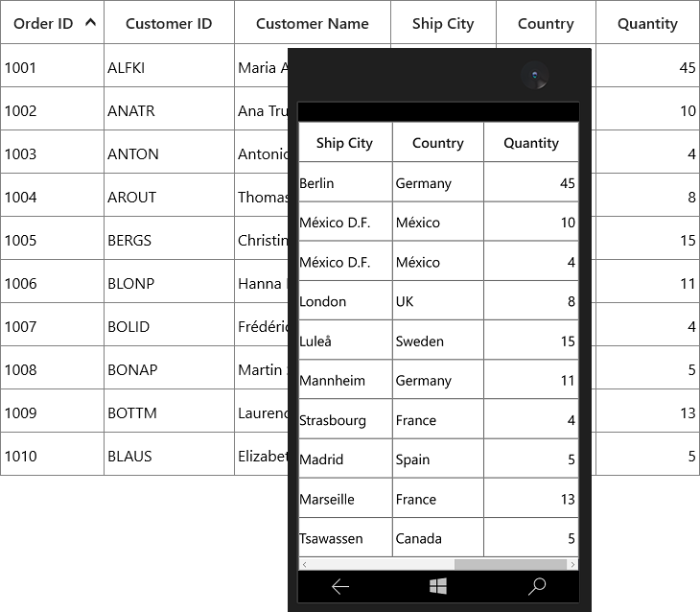Click Hanna customer name cell
Viewport: 700px width, 612px height.
[262, 281]
